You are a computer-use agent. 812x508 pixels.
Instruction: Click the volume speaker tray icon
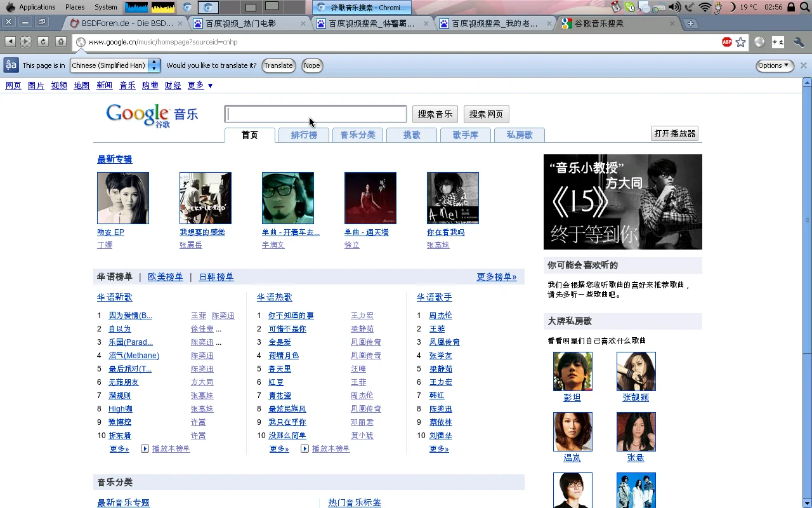674,7
